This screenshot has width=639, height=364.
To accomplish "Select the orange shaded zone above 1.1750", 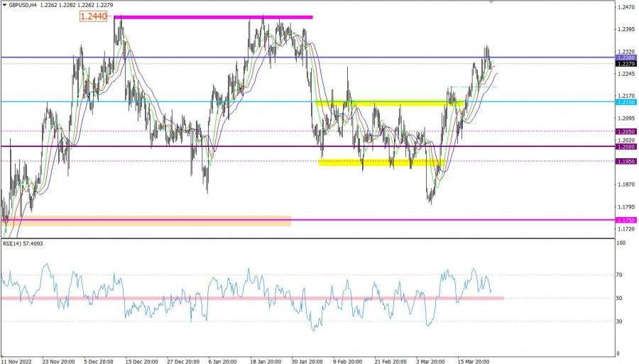I will [x=147, y=221].
